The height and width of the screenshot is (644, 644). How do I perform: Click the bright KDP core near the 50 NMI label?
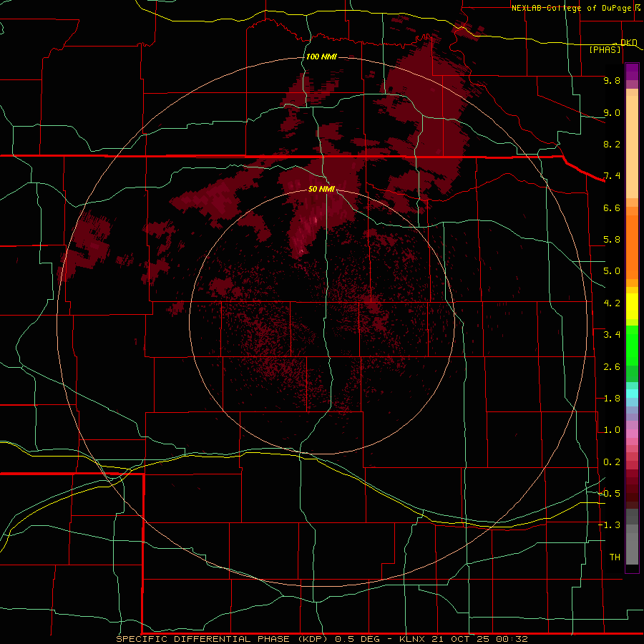(x=316, y=220)
